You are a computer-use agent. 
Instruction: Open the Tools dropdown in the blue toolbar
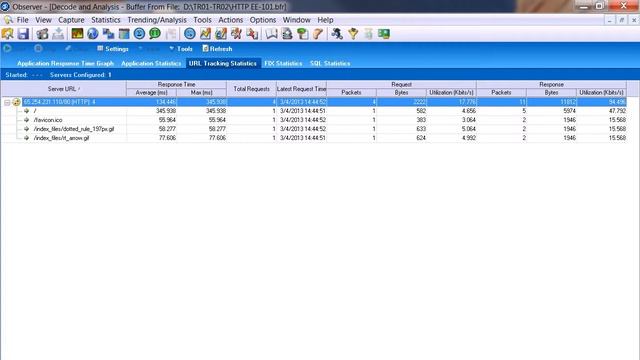point(181,49)
